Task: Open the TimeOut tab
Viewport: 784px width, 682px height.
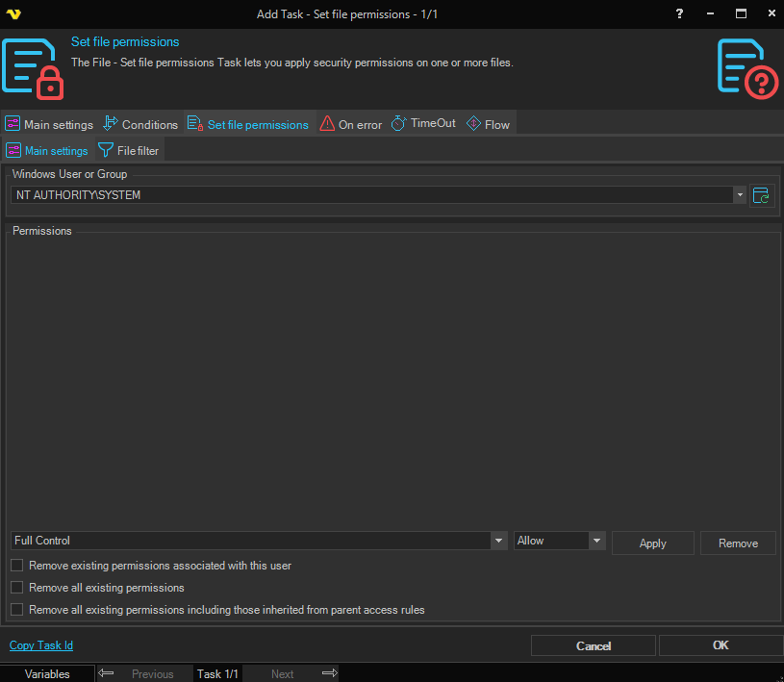Action: click(423, 124)
